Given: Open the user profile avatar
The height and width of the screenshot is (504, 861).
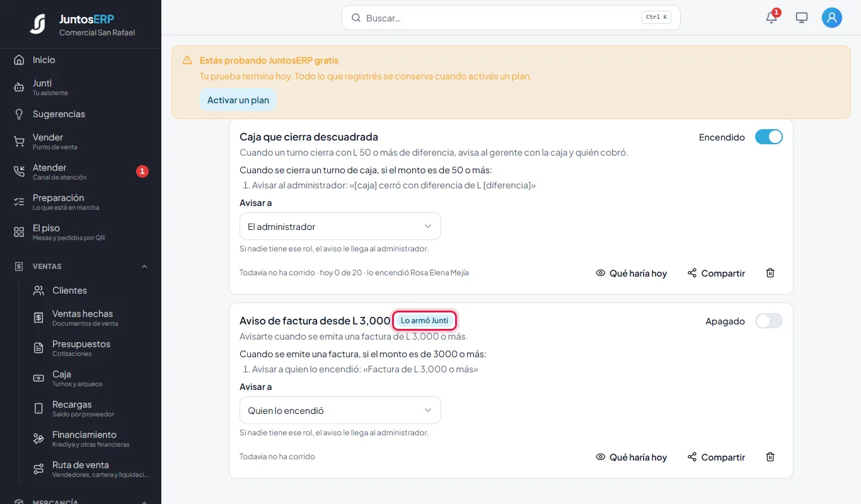Looking at the screenshot, I should 832,18.
